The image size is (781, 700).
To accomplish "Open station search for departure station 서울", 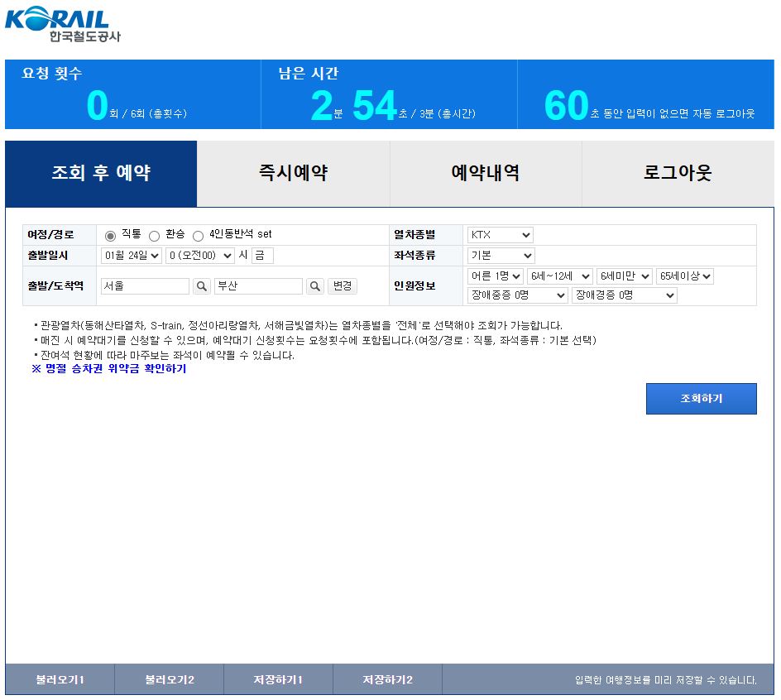I will point(201,285).
